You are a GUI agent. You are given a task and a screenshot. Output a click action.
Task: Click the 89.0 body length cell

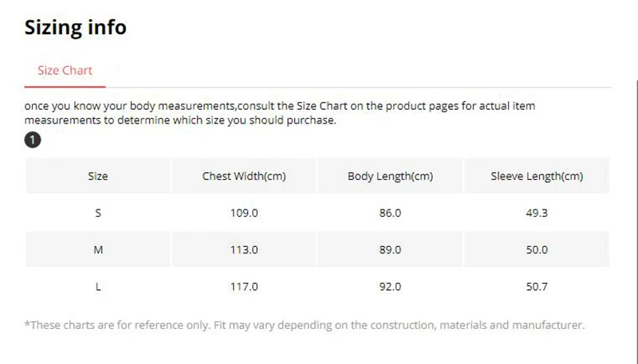pyautogui.click(x=390, y=249)
